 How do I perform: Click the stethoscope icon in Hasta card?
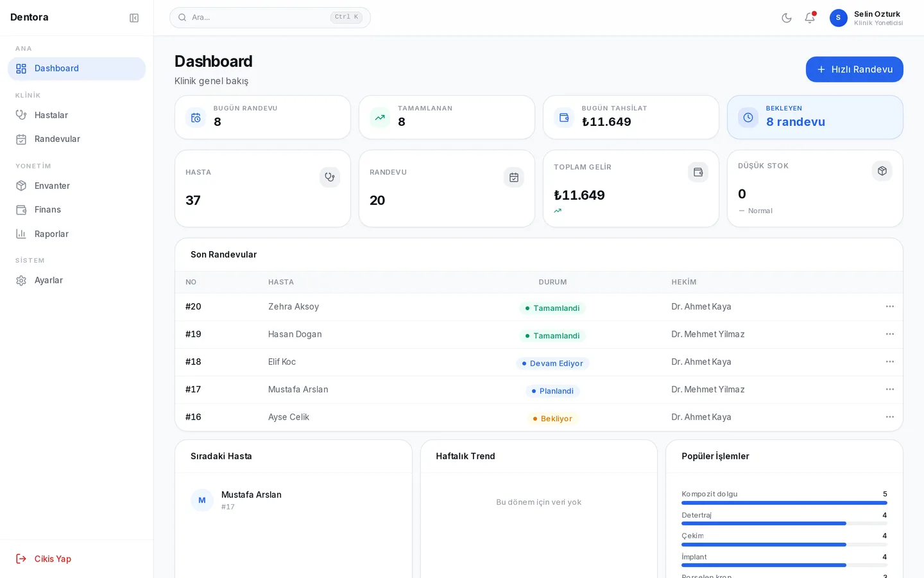pyautogui.click(x=330, y=177)
